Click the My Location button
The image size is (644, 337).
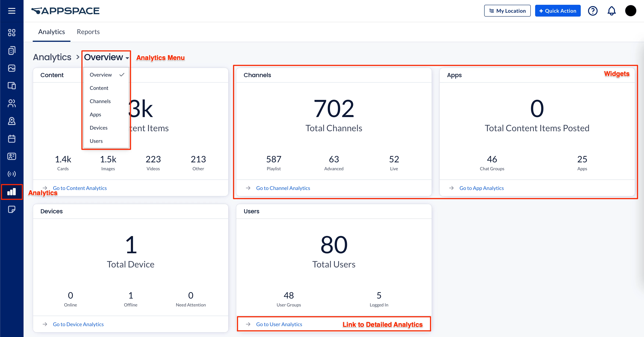click(x=507, y=11)
